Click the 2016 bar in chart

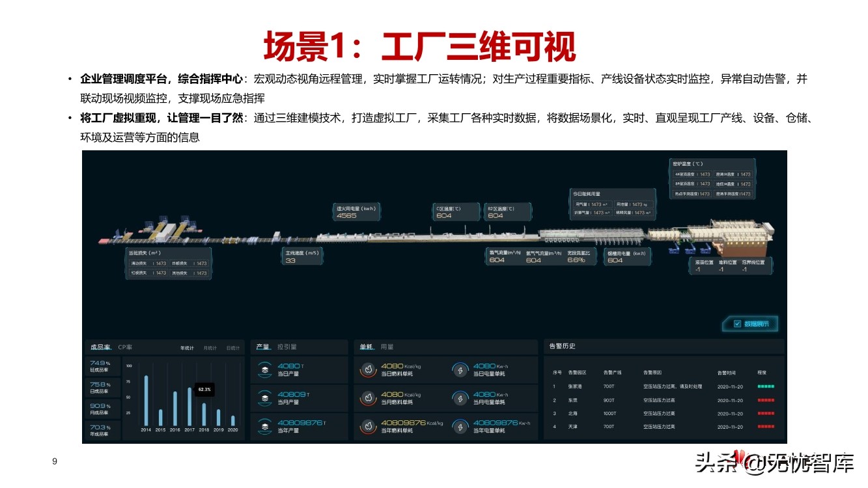coord(175,409)
